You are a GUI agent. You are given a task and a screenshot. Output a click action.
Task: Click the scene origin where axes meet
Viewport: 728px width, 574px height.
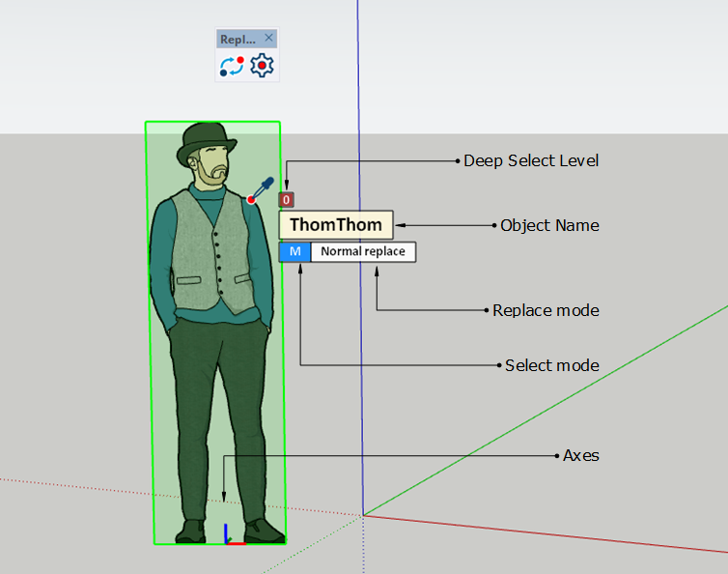363,515
